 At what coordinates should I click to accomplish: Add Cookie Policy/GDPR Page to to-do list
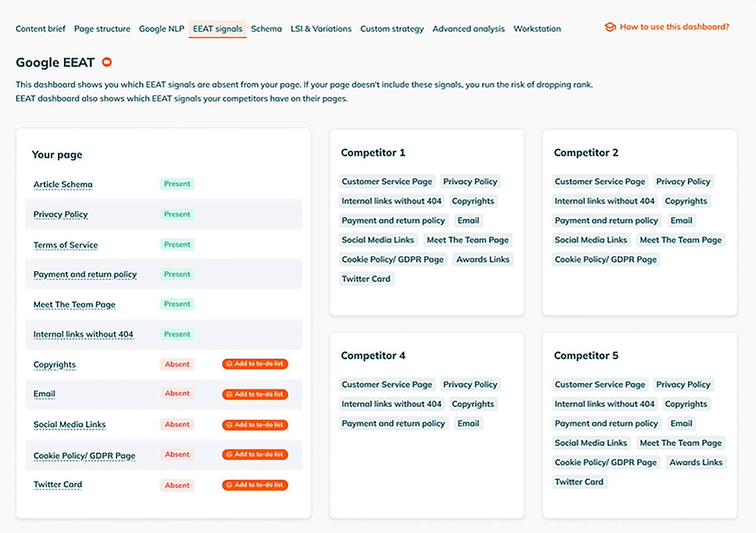coord(255,454)
